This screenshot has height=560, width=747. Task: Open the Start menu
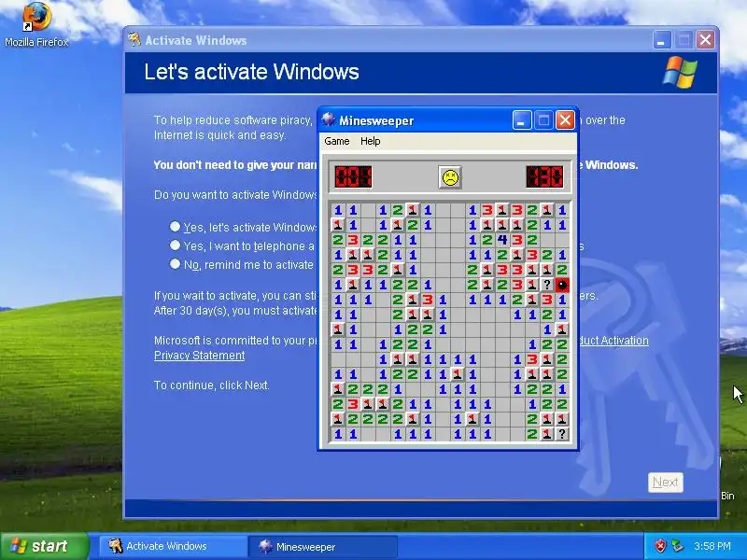(45, 546)
